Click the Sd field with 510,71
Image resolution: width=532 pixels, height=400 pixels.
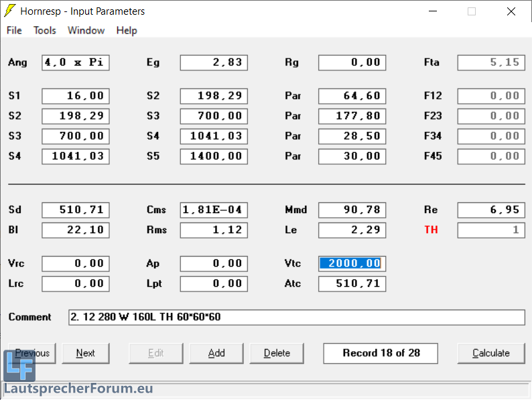click(x=76, y=210)
